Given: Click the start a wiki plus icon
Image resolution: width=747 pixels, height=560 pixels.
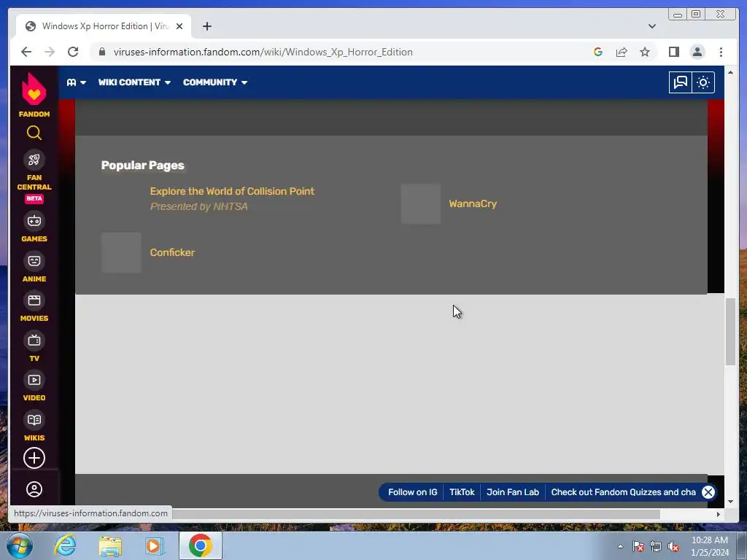Looking at the screenshot, I should 34,458.
